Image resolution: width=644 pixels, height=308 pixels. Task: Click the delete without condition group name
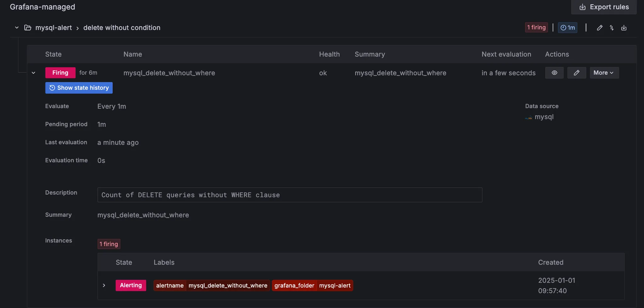(x=122, y=28)
